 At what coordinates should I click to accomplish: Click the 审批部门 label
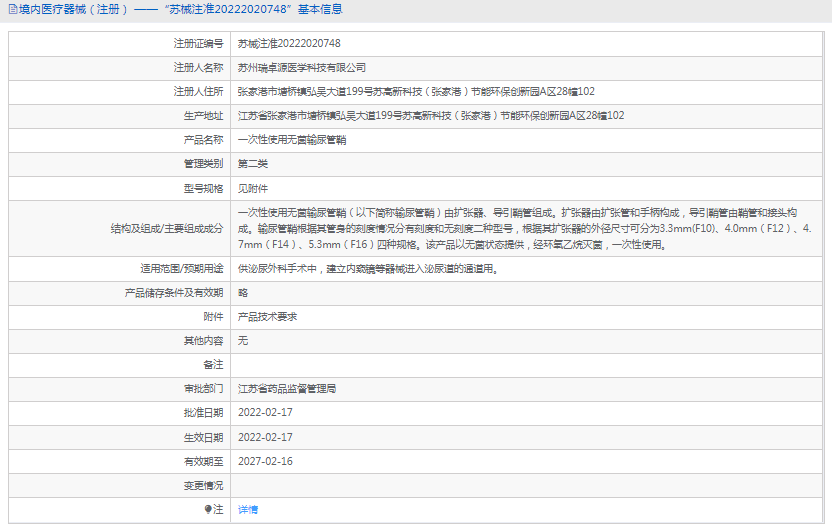tap(204, 389)
